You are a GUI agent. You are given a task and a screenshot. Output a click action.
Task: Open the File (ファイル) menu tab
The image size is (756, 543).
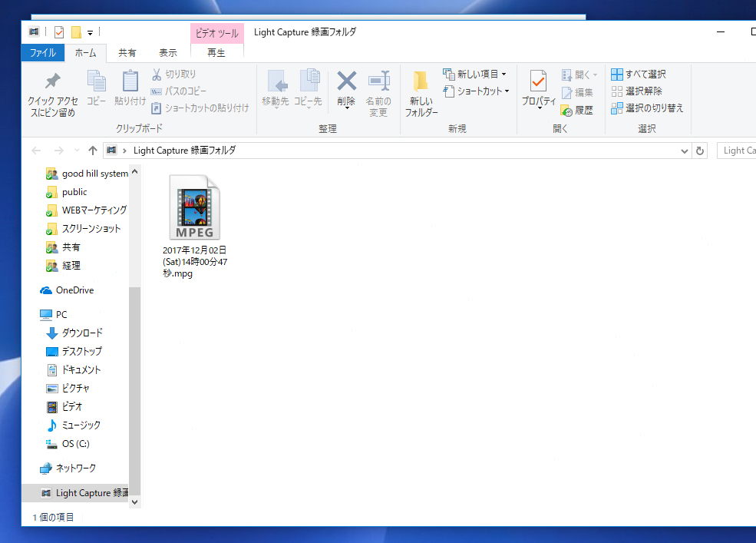[x=43, y=53]
